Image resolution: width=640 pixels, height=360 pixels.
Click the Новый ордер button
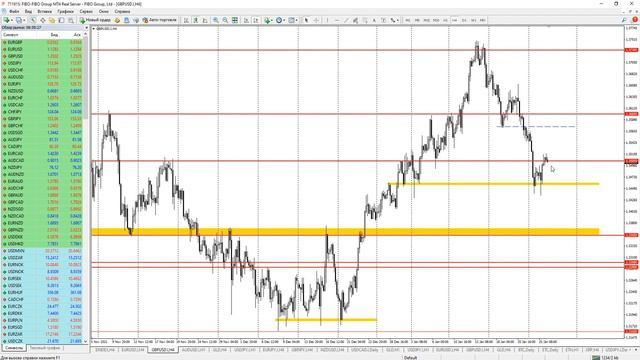(95, 20)
